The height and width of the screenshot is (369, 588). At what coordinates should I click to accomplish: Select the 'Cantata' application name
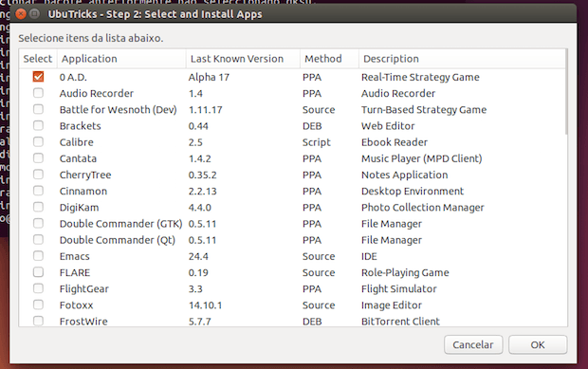point(78,158)
